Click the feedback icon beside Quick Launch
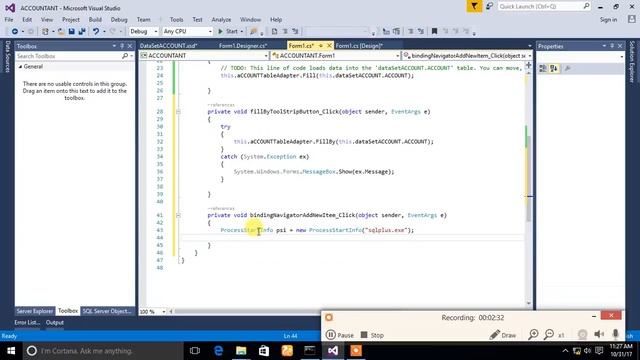The image size is (640, 360). 489,6
